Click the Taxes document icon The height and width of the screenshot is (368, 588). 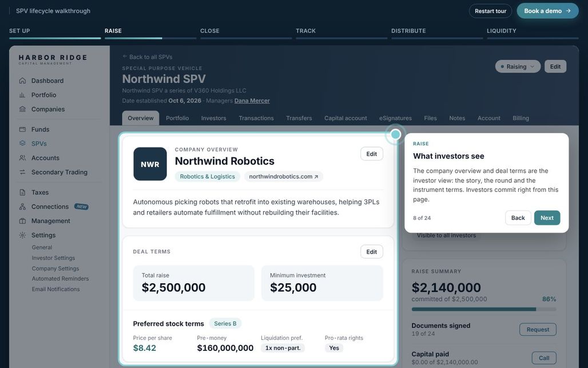point(22,192)
